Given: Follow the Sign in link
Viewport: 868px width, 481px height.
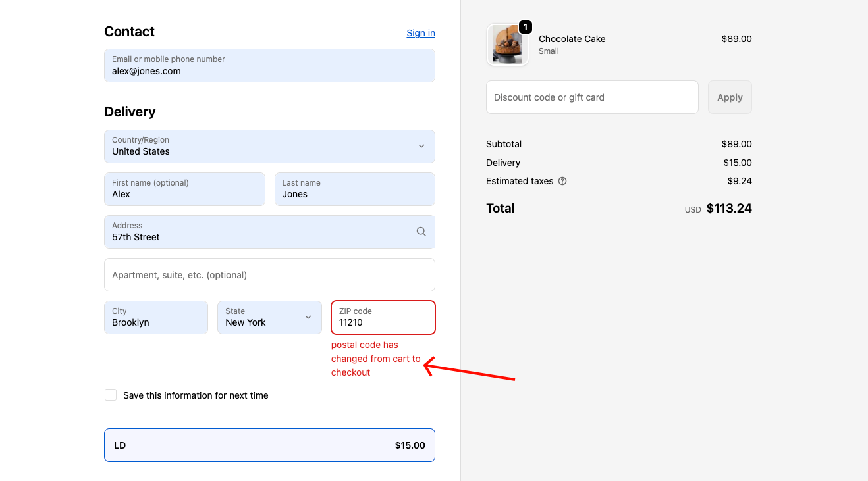Looking at the screenshot, I should pyautogui.click(x=421, y=33).
